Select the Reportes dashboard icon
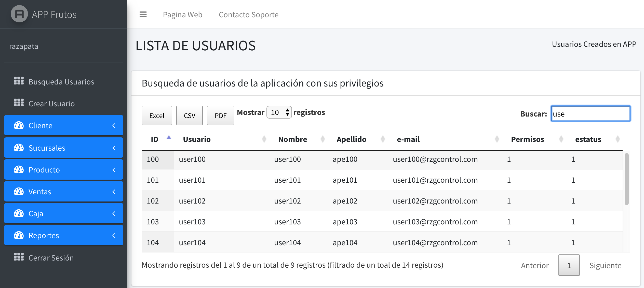 coord(19,235)
